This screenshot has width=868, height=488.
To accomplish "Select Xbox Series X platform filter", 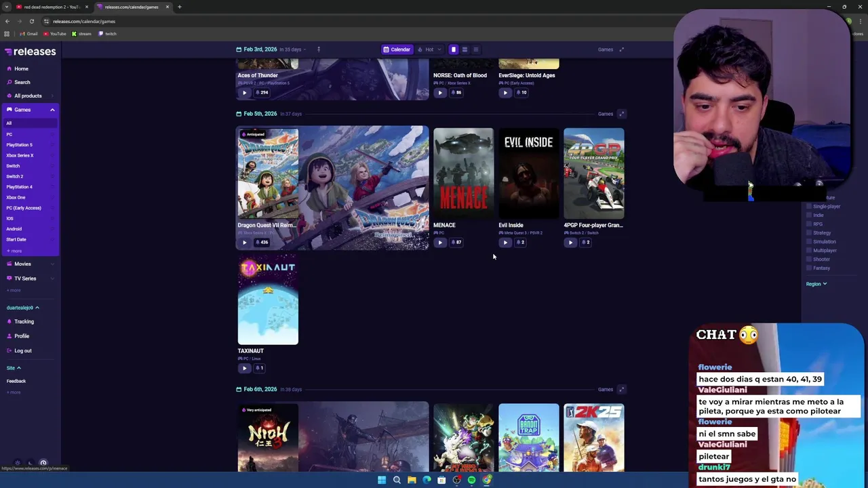I will click(x=20, y=155).
